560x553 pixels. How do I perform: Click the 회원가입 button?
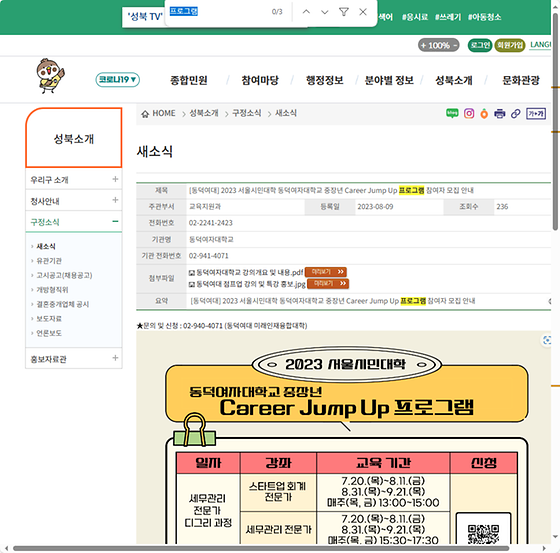point(510,45)
